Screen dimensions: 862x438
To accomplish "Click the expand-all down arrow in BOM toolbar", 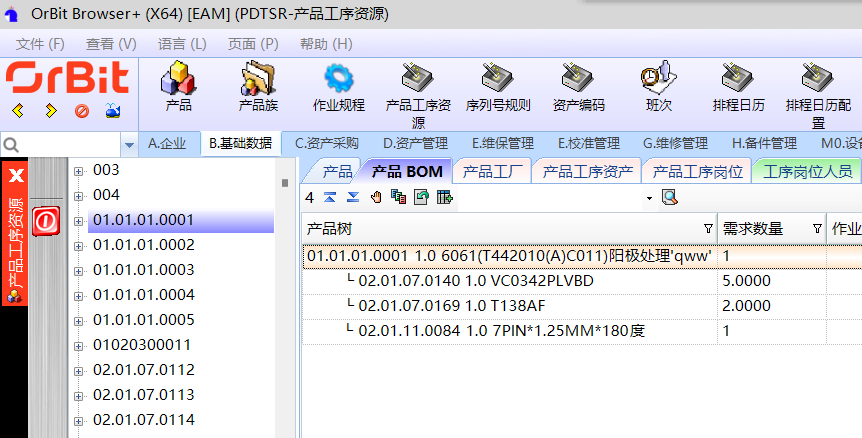I will pyautogui.click(x=353, y=197).
